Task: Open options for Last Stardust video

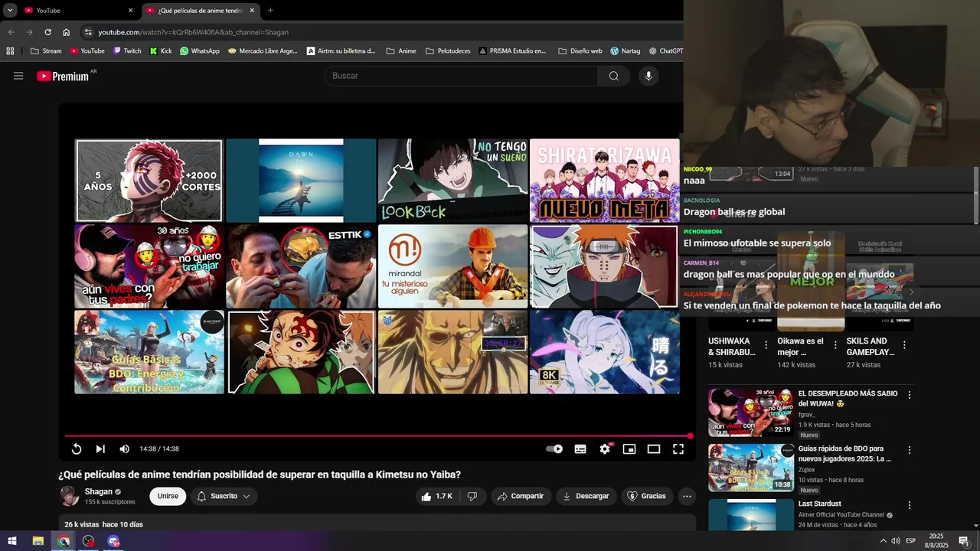Action: [910, 505]
